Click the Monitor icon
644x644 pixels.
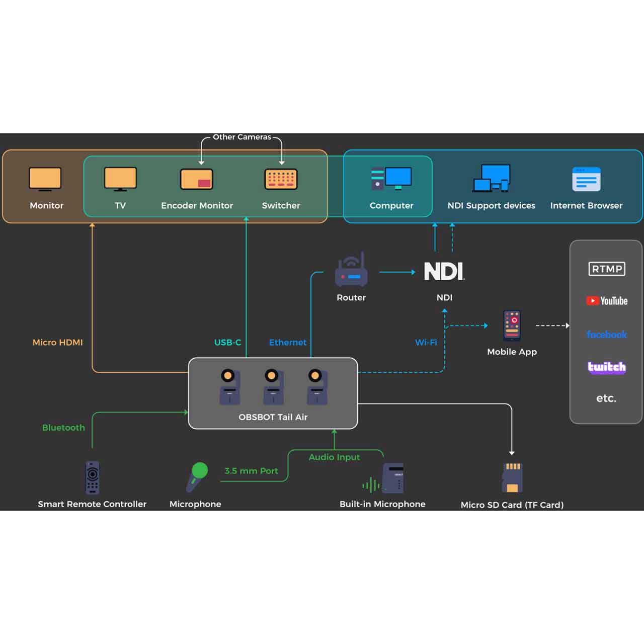[45, 179]
